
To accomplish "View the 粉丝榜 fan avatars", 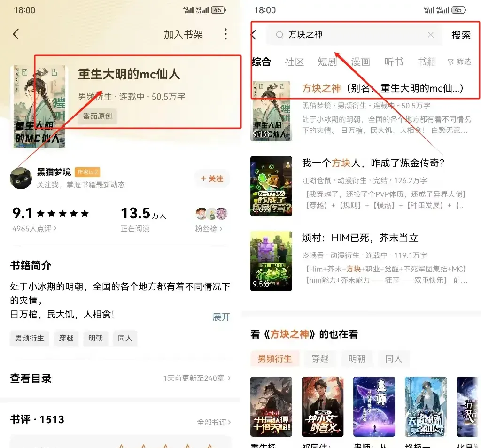I will [212, 213].
